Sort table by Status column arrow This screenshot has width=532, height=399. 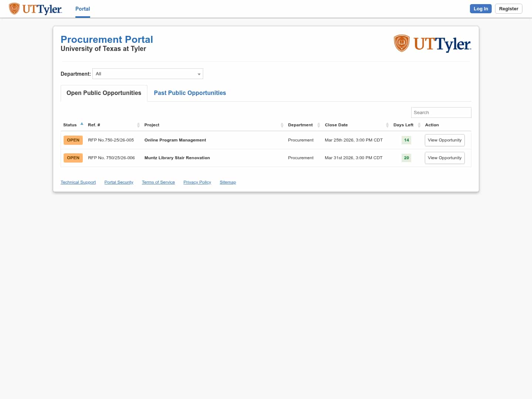(x=82, y=124)
